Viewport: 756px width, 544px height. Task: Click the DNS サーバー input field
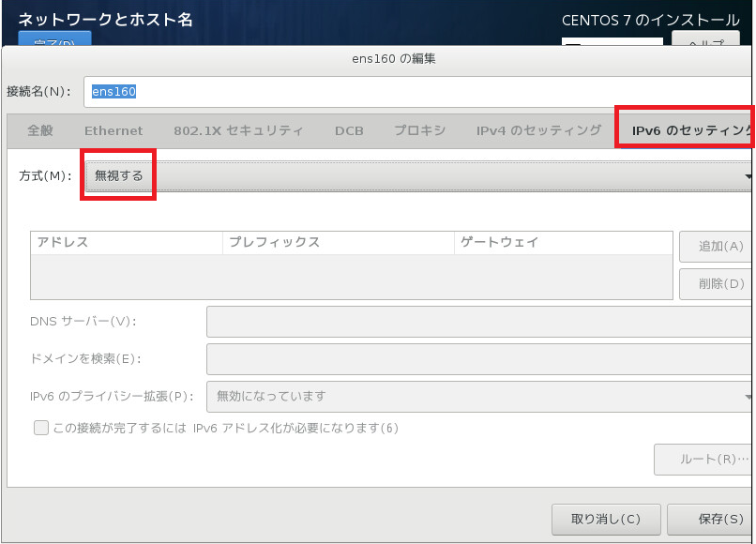point(480,322)
